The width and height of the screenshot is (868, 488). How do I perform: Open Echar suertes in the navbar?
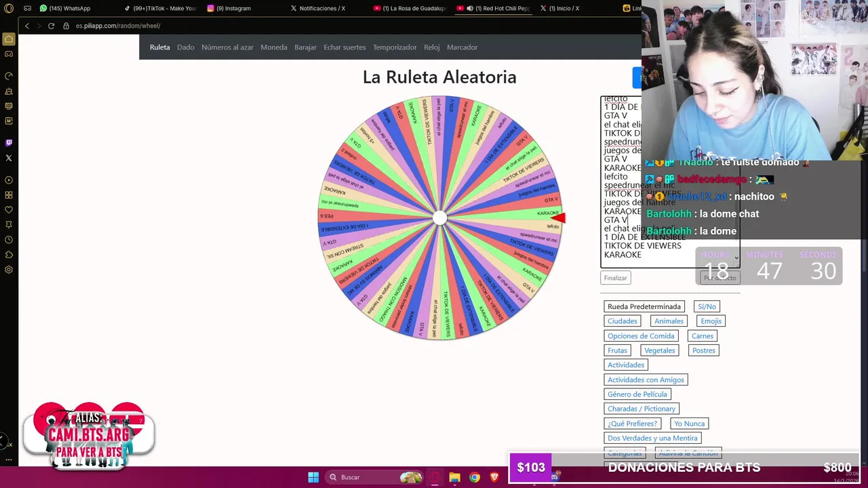(344, 47)
